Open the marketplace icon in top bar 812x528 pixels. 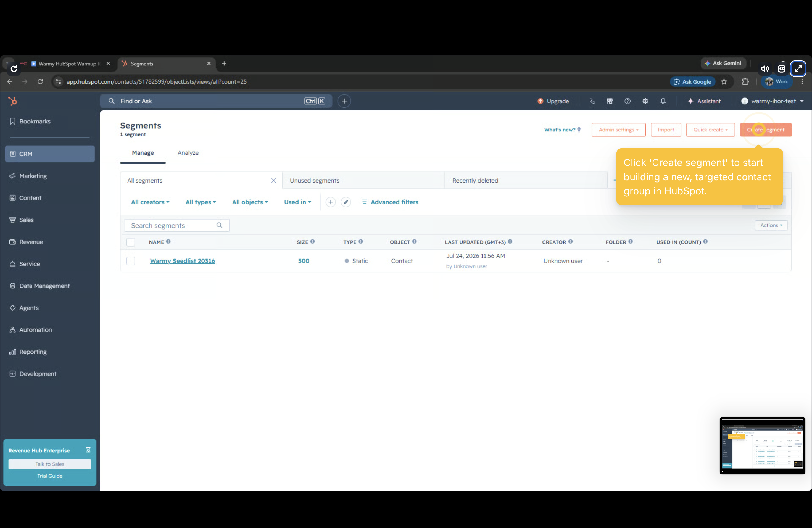tap(610, 101)
